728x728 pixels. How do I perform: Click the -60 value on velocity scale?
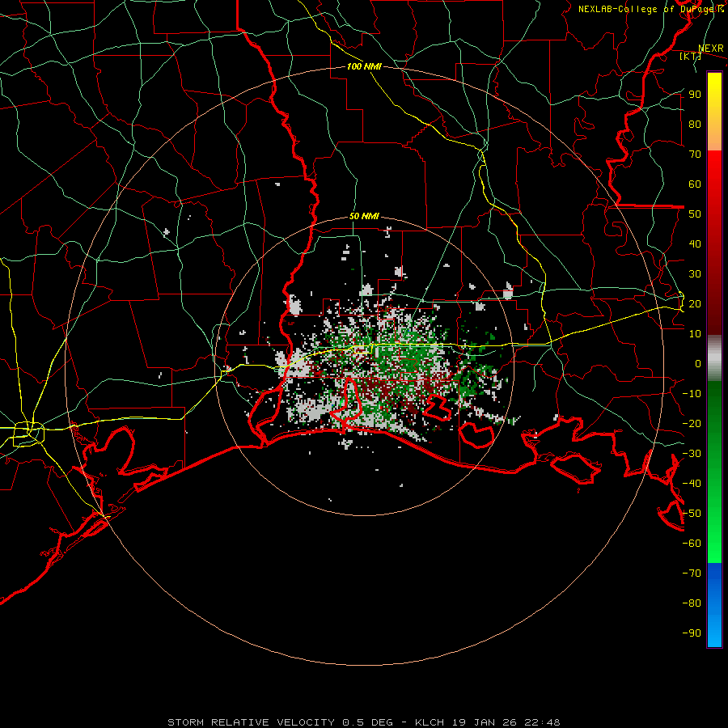pyautogui.click(x=692, y=544)
